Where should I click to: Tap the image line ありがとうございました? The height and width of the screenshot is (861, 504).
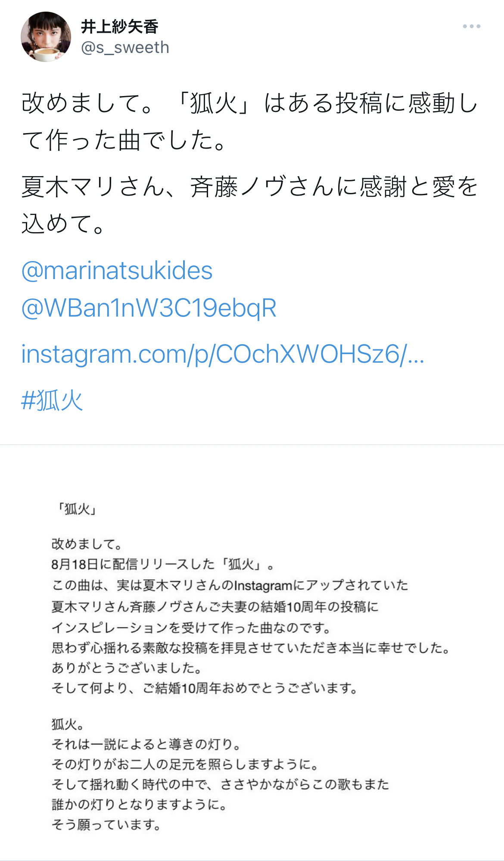coord(127,668)
